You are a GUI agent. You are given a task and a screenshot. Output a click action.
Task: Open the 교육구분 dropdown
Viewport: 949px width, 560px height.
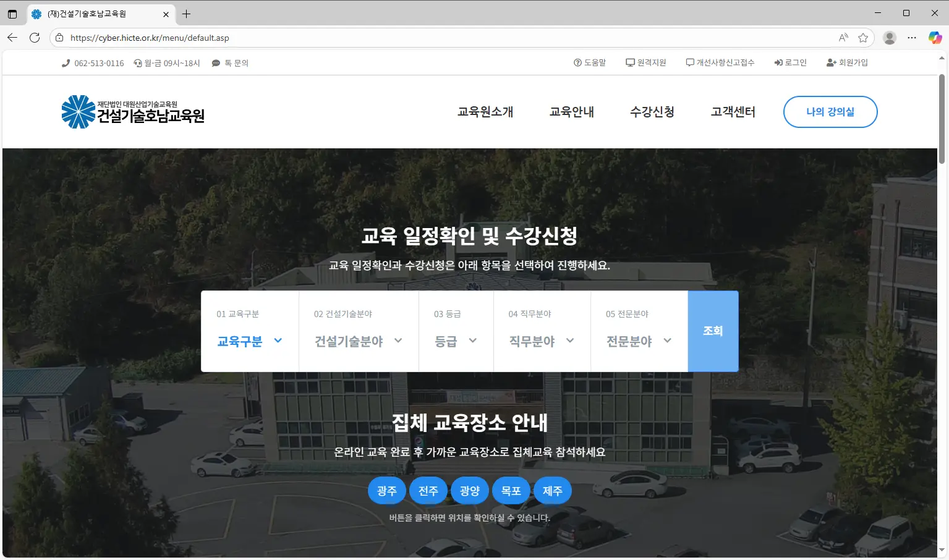[250, 341]
